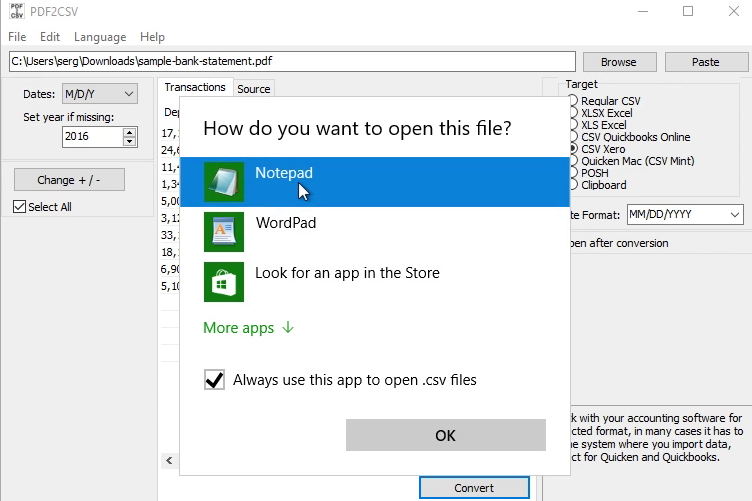Decrease the missing year value
The width and height of the screenshot is (752, 501).
pyautogui.click(x=129, y=141)
